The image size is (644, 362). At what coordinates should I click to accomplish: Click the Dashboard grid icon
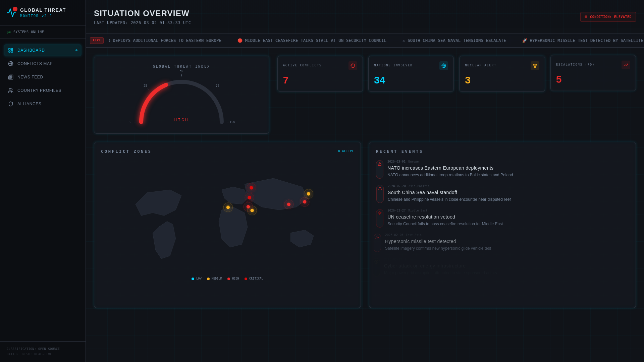tap(11, 50)
